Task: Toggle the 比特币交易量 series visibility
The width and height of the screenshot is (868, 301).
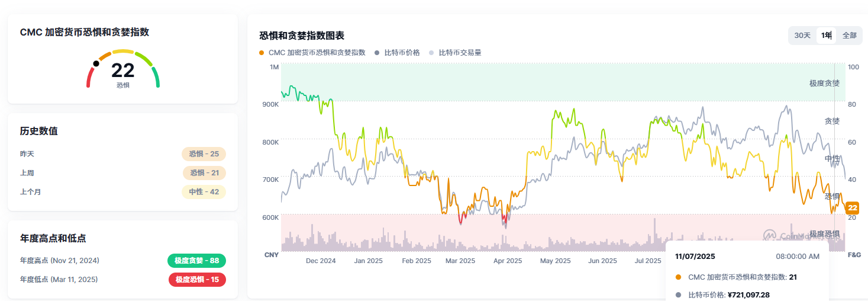Action: (460, 53)
